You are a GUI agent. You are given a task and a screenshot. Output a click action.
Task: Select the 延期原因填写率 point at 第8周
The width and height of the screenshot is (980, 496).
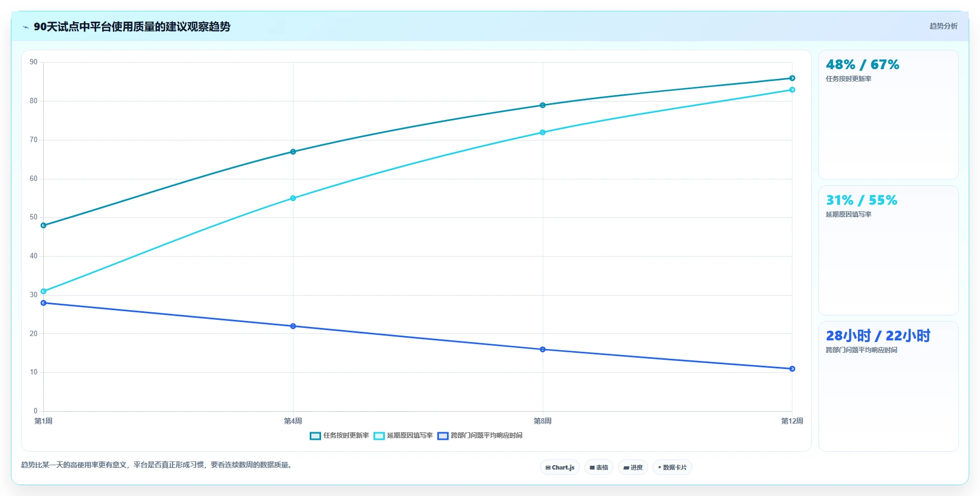(543, 132)
